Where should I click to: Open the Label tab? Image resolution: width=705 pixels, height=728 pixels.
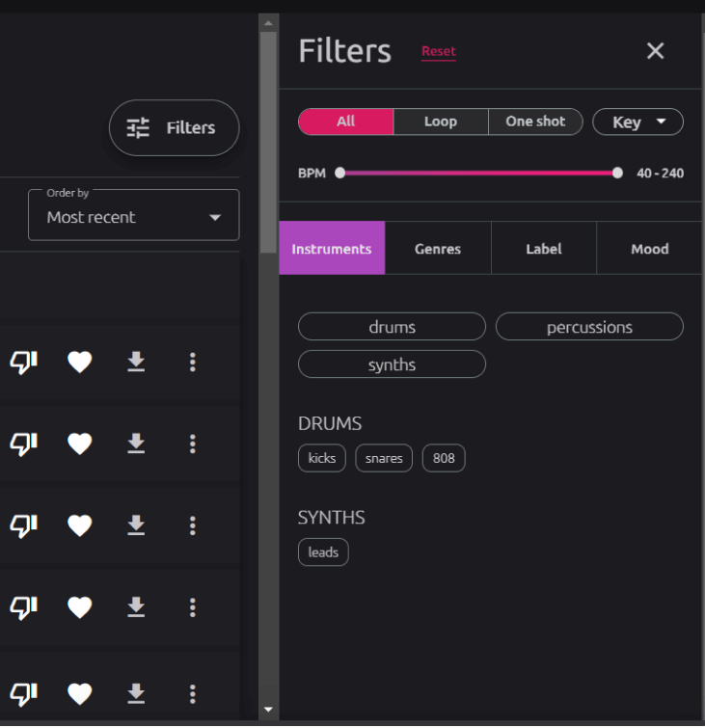pos(544,249)
